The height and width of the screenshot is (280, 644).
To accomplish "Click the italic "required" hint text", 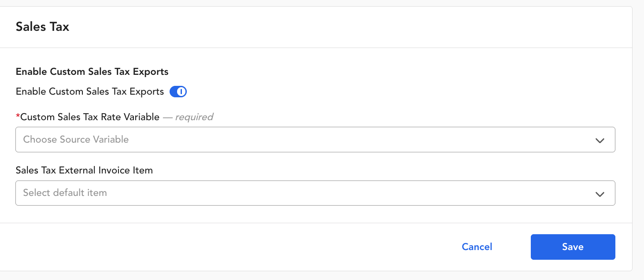I will click(194, 117).
